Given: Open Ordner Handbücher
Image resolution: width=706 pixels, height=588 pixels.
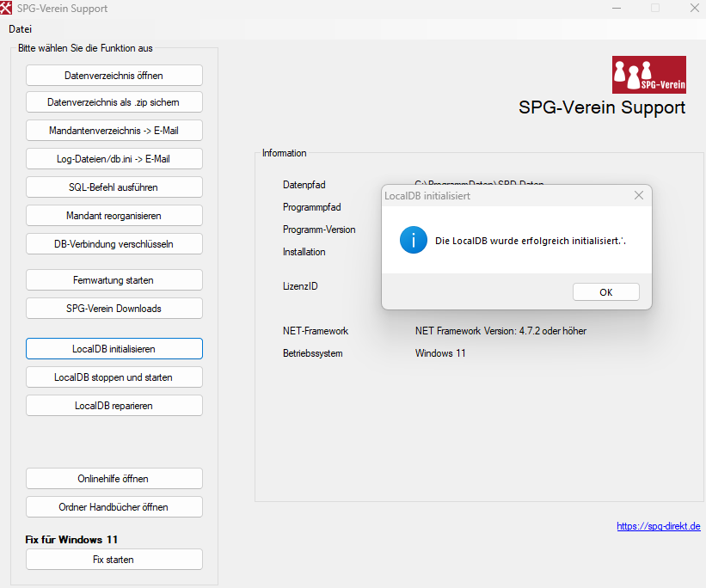Looking at the screenshot, I should [x=114, y=507].
